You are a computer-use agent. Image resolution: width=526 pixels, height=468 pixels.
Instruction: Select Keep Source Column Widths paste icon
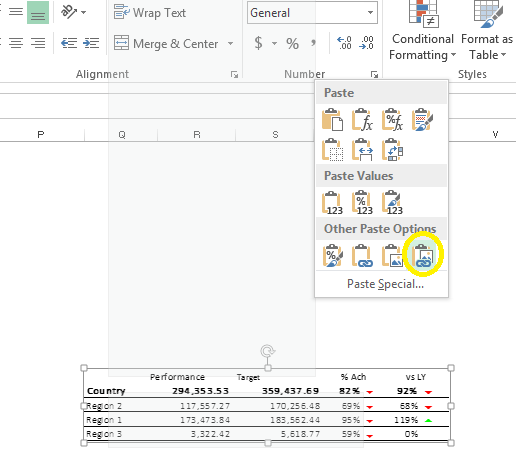coord(362,150)
